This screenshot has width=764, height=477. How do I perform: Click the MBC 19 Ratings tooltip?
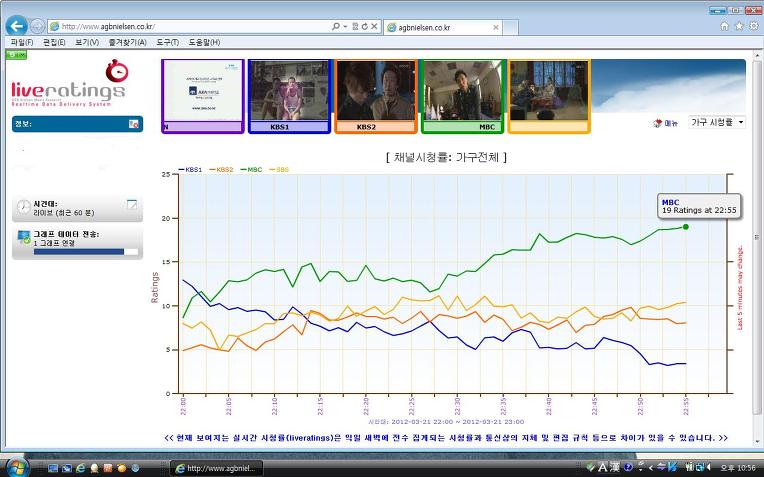point(699,206)
